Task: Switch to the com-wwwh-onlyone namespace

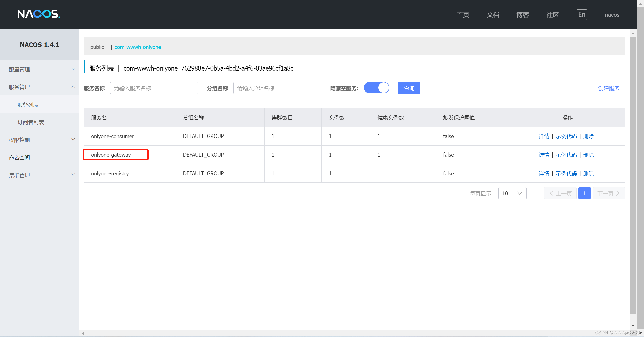Action: click(138, 47)
